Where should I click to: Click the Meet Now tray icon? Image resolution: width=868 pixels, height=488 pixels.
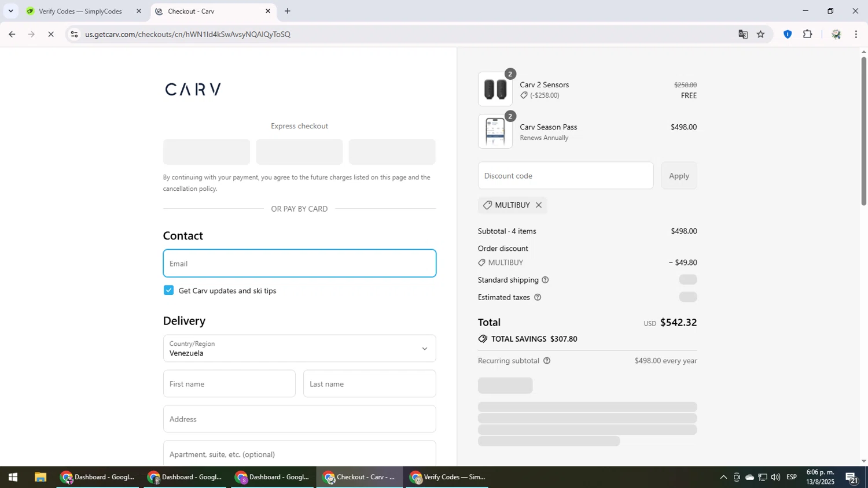click(x=737, y=478)
